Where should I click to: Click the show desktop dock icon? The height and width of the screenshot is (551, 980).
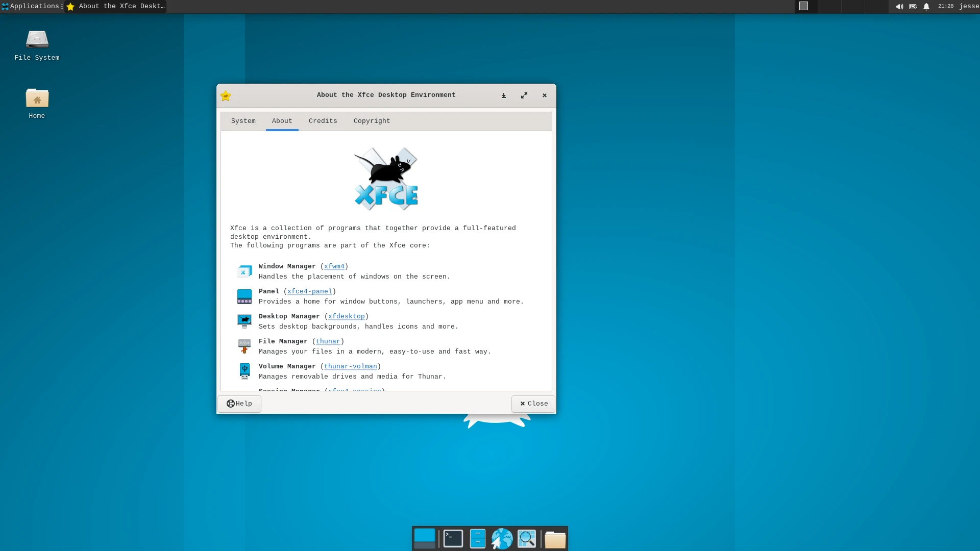[x=425, y=538]
